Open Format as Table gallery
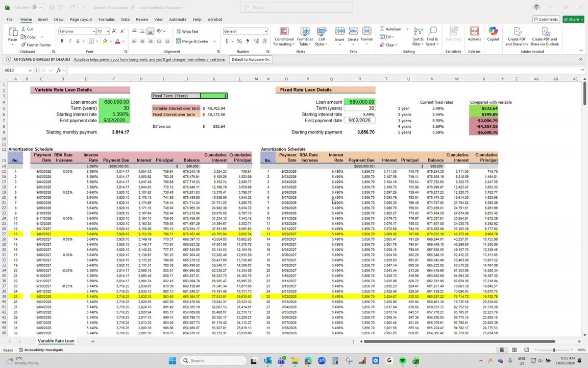The height and width of the screenshot is (368, 588). (305, 36)
